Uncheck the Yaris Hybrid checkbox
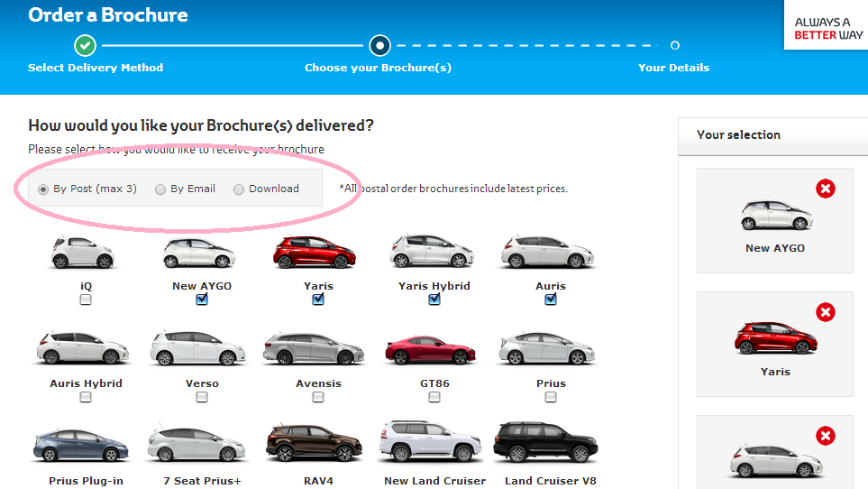Screen dimensions: 868x489 (x=434, y=300)
